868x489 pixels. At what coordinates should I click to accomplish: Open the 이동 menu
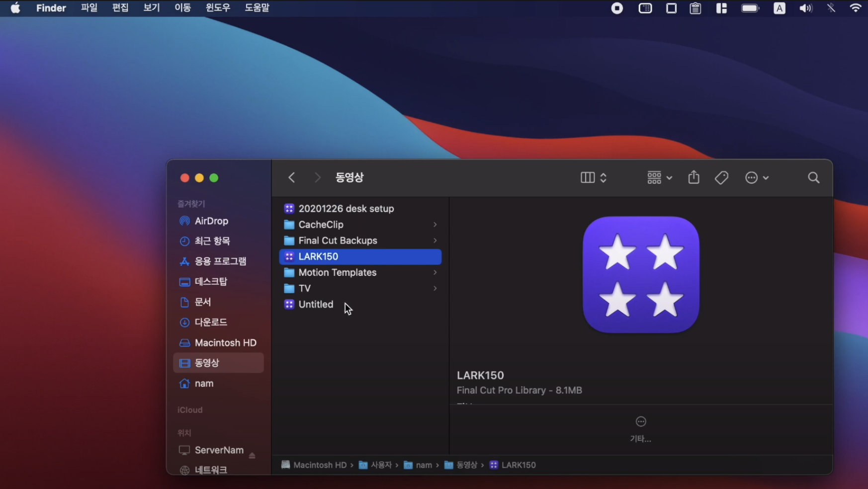[183, 8]
